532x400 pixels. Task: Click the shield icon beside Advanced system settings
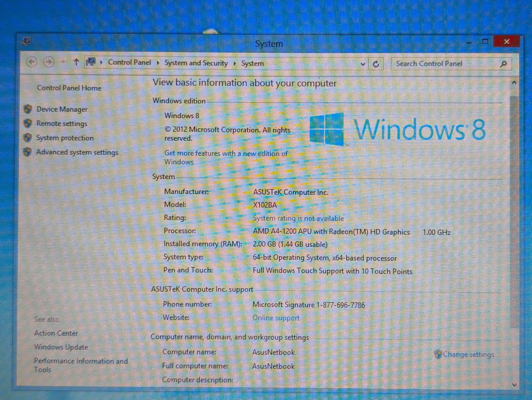point(27,152)
